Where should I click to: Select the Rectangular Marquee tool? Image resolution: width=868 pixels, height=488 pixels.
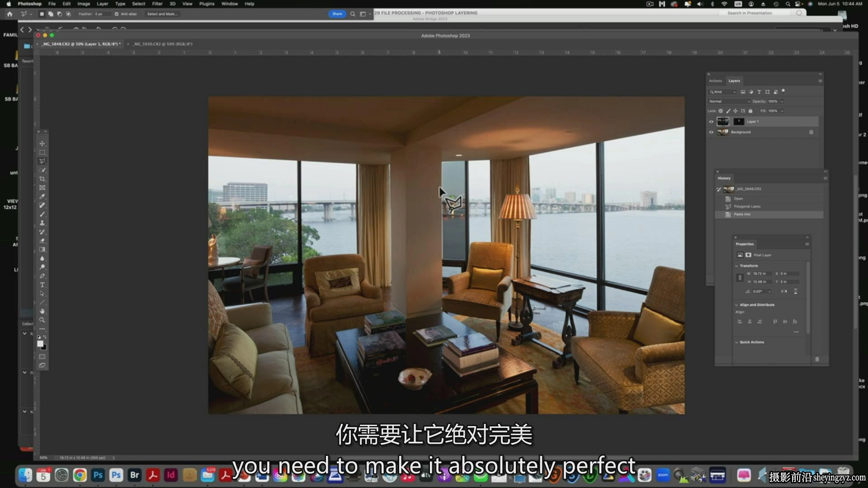coord(42,152)
